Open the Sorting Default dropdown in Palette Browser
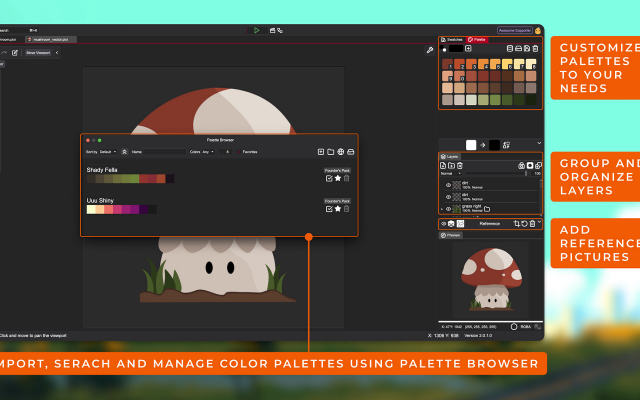Image resolution: width=640 pixels, height=400 pixels. coord(109,152)
